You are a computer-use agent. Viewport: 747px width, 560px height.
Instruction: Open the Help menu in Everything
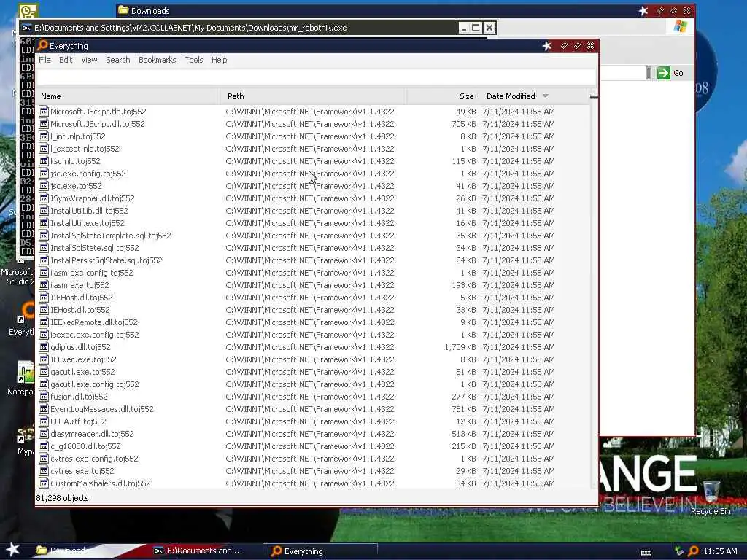[x=219, y=60]
